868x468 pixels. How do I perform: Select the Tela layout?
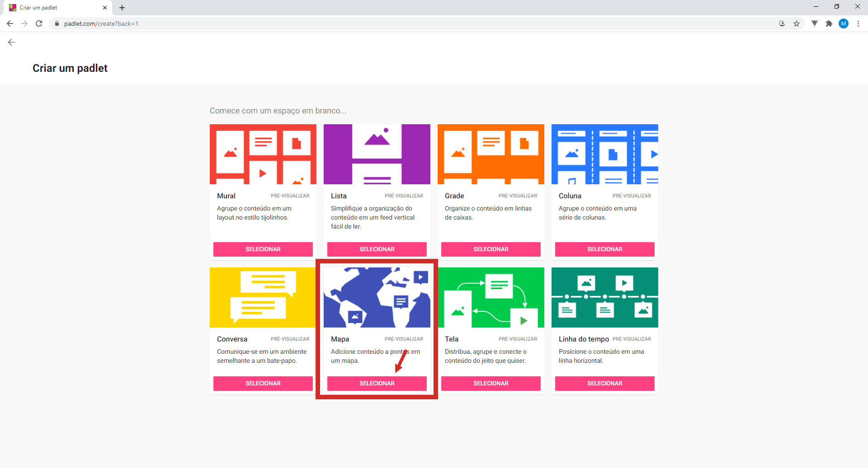point(491,384)
